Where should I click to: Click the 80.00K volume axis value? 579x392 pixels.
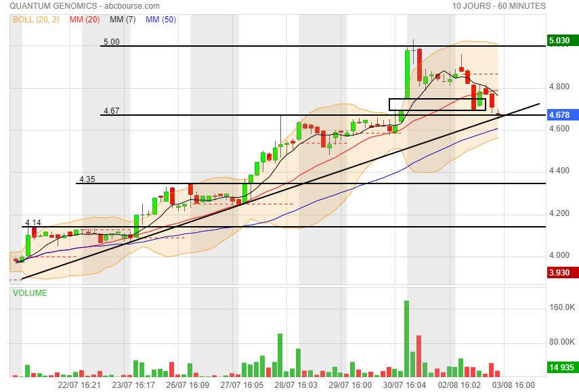click(x=562, y=342)
